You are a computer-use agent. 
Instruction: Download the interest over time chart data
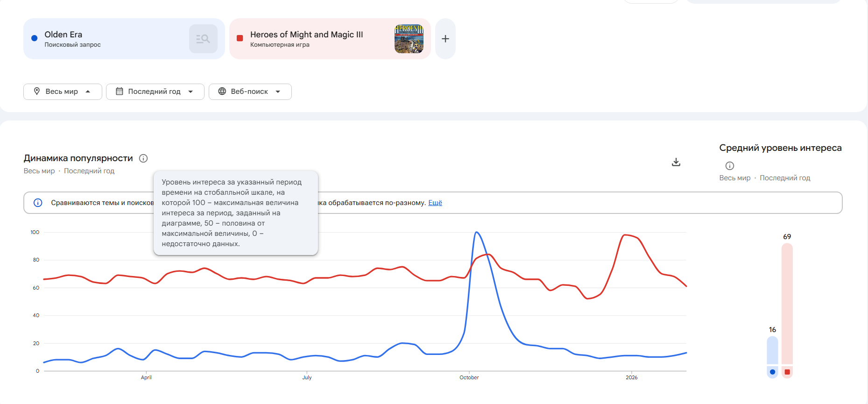(x=676, y=162)
